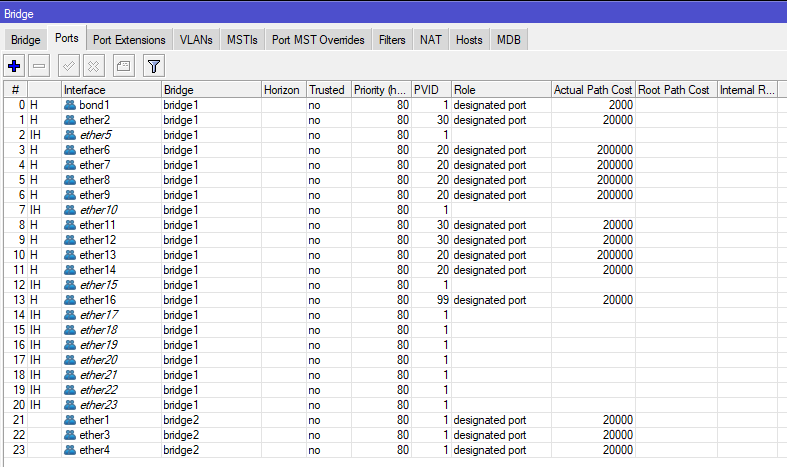Image resolution: width=787 pixels, height=467 pixels.
Task: Open the Port Extensions tab
Action: tap(129, 40)
